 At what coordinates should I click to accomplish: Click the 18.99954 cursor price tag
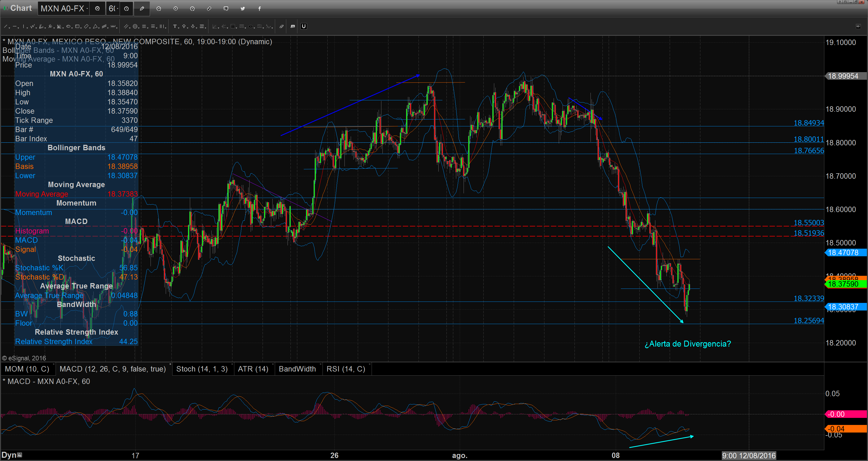(846, 76)
